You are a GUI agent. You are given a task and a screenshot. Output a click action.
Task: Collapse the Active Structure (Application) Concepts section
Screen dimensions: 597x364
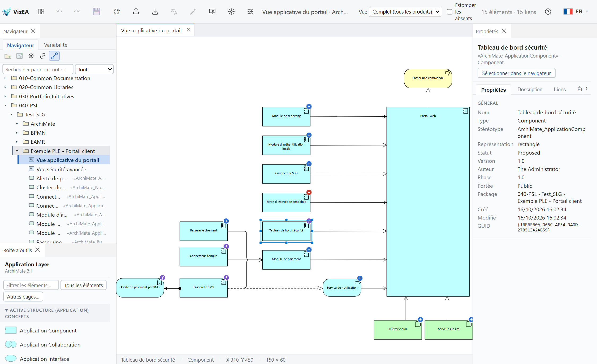click(x=6, y=310)
